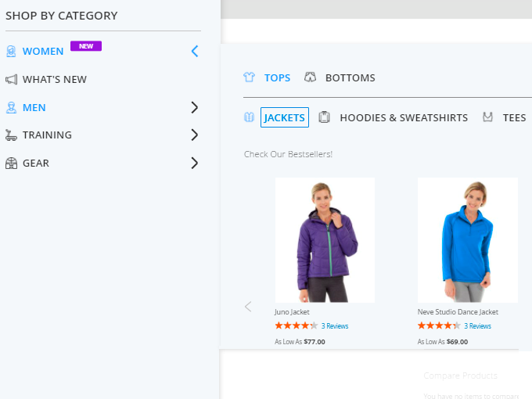Click the purple Juno Jacket product image

(325, 240)
